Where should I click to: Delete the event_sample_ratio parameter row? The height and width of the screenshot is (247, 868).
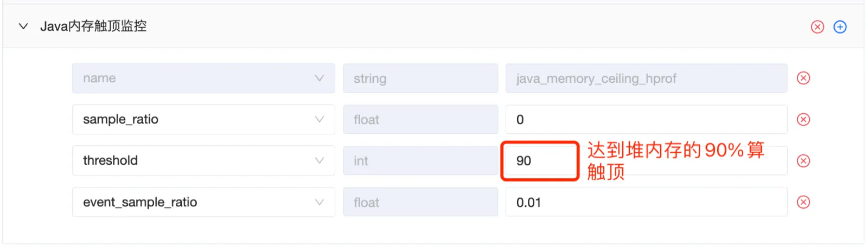point(803,202)
